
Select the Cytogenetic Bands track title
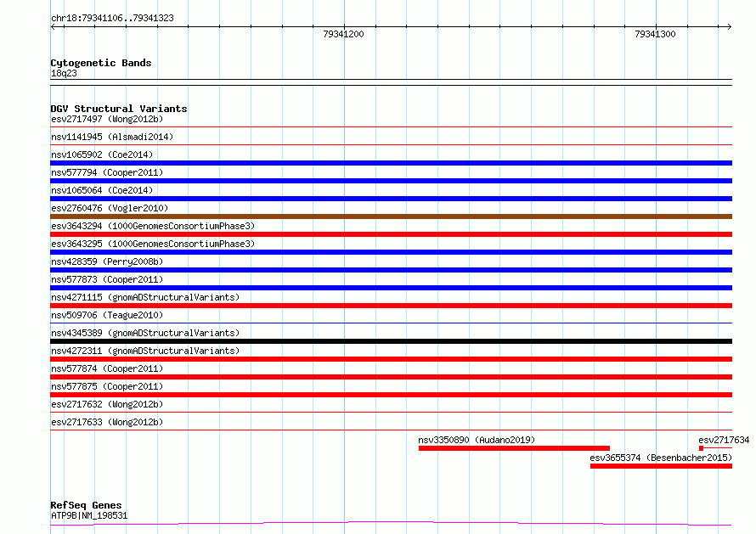101,63
